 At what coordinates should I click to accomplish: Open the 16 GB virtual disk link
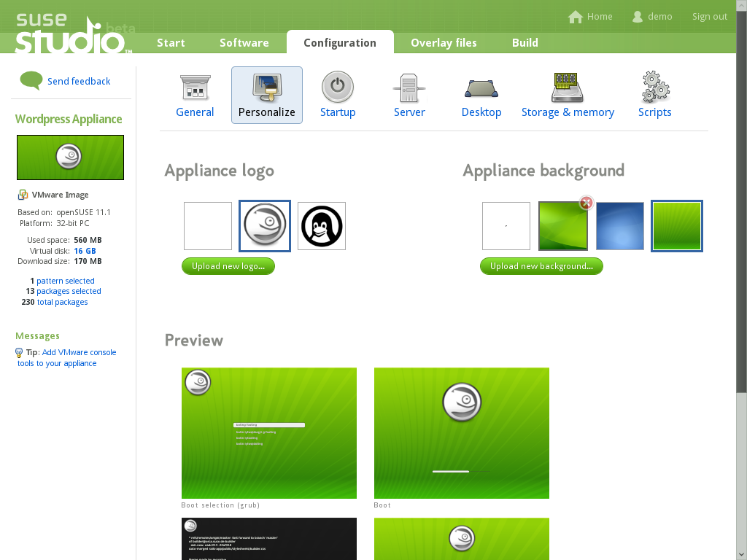(x=85, y=251)
